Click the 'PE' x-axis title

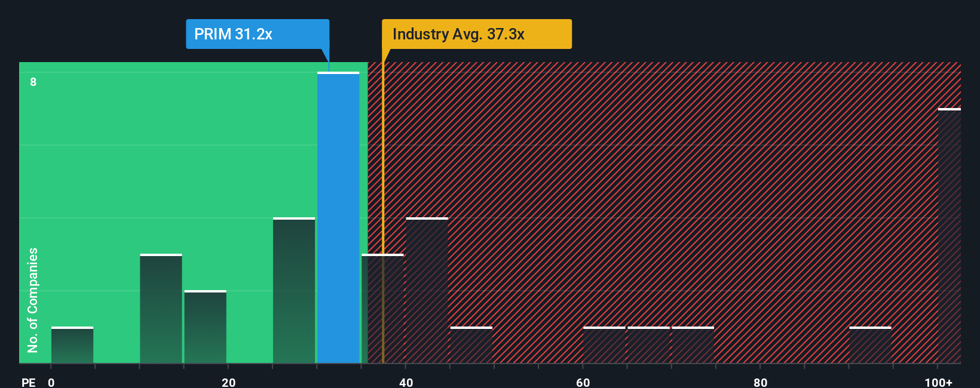point(28,382)
